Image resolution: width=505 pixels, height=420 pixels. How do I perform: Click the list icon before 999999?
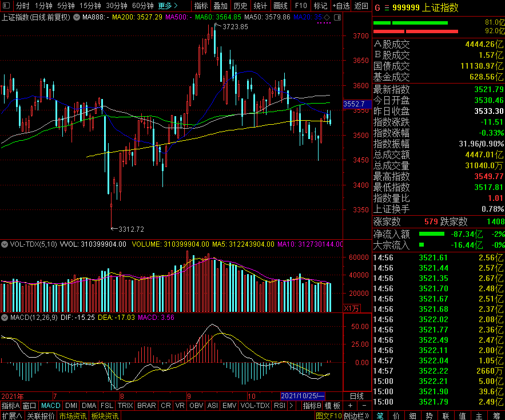387,8
